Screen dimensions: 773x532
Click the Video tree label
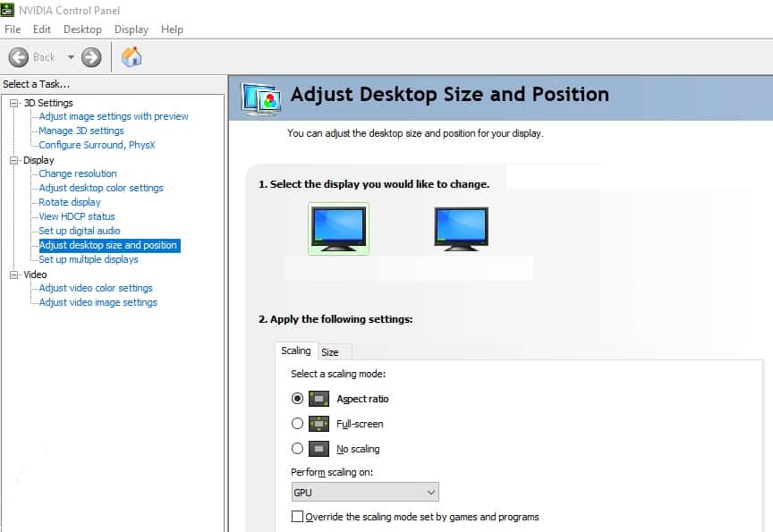tap(35, 274)
